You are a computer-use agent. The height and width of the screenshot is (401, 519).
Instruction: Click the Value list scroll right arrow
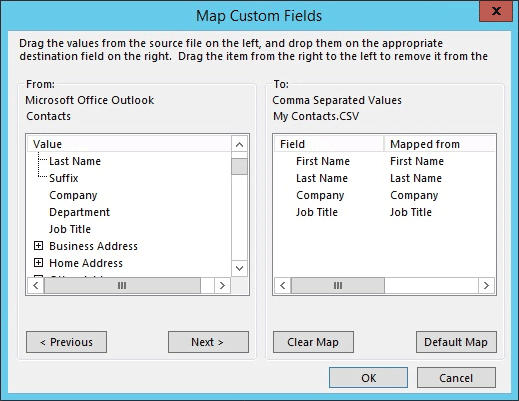(222, 285)
